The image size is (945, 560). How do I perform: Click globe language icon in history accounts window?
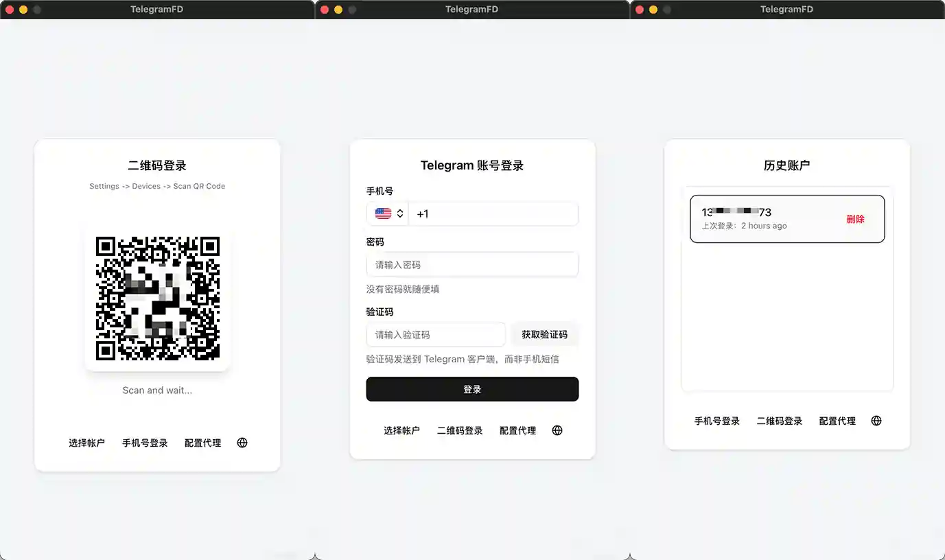tap(876, 421)
